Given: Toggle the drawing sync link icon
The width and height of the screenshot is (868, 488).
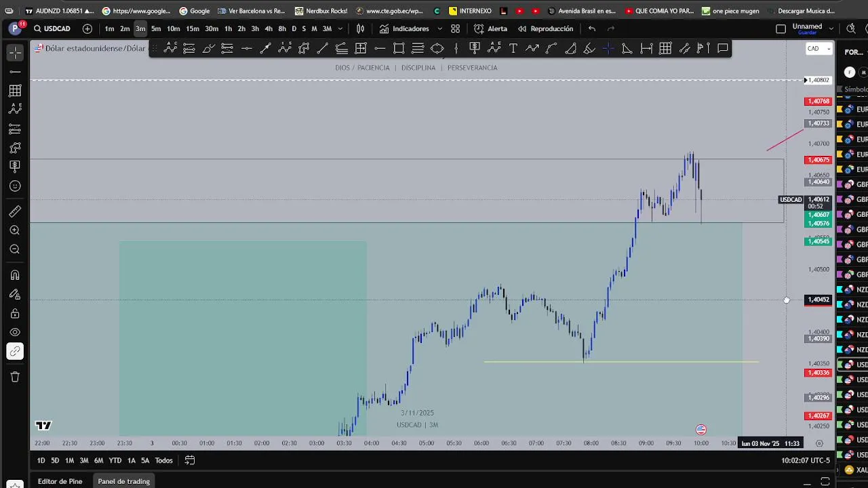Looking at the screenshot, I should pos(15,351).
